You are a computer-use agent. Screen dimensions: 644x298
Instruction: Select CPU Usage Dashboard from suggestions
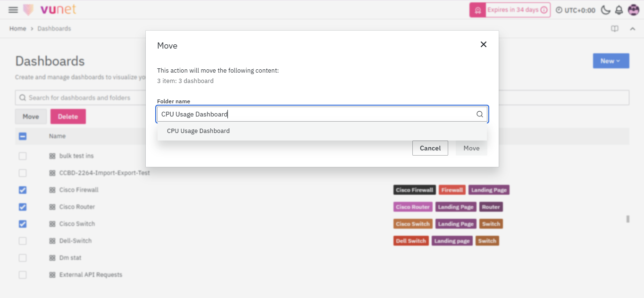198,131
